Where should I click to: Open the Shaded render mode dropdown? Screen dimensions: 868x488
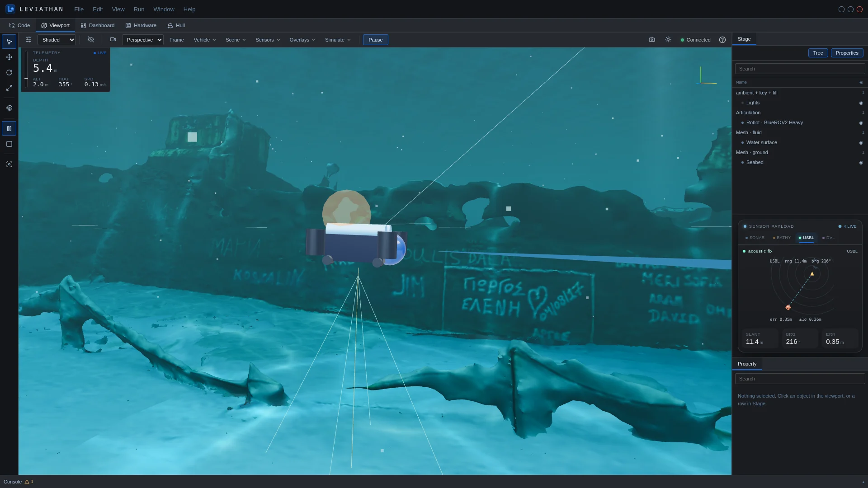pyautogui.click(x=57, y=40)
